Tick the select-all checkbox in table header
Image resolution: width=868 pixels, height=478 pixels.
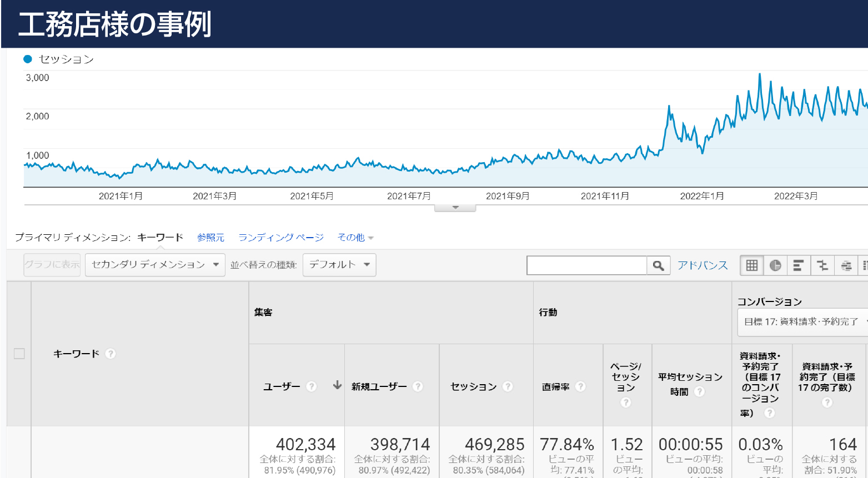coord(19,354)
